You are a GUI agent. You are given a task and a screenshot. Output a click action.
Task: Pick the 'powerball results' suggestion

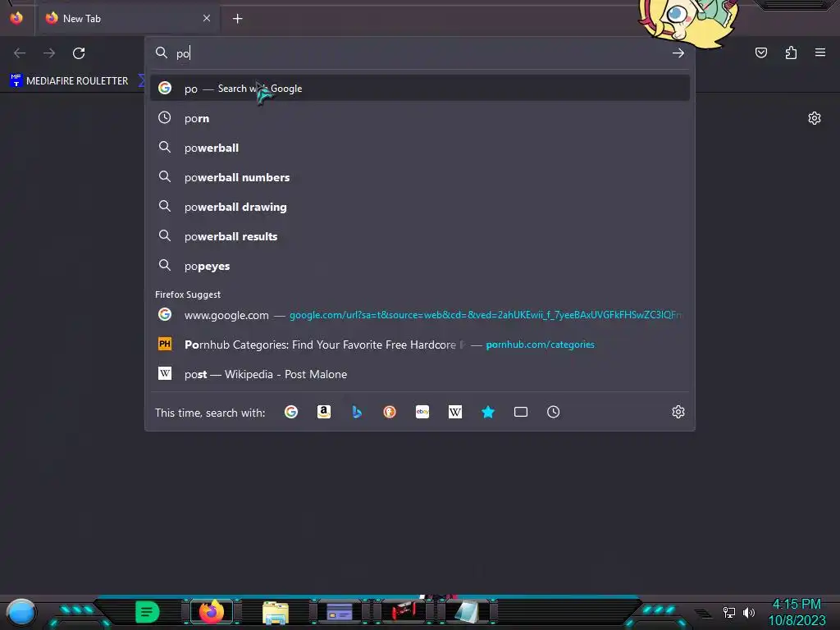pyautogui.click(x=420, y=236)
